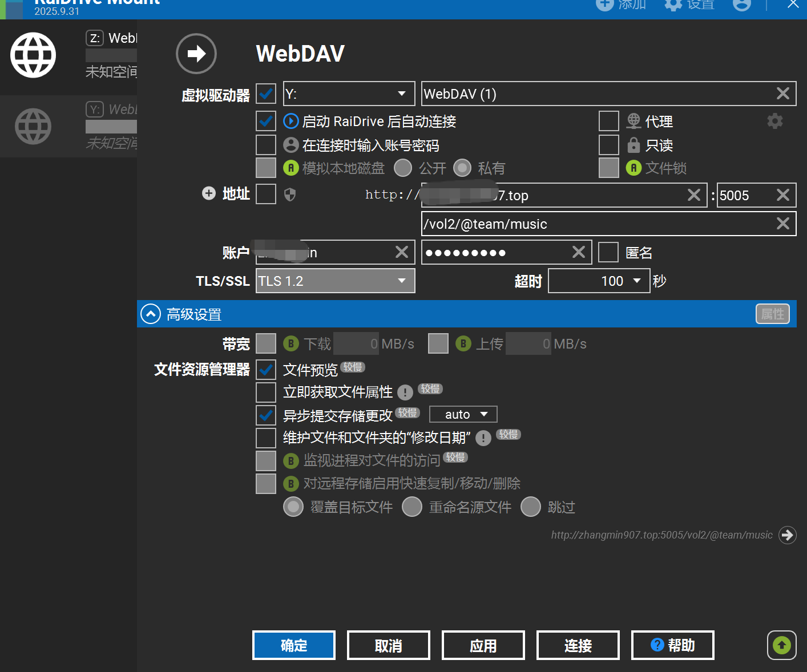Click the globe proxy icon beside 代理

[x=634, y=121]
